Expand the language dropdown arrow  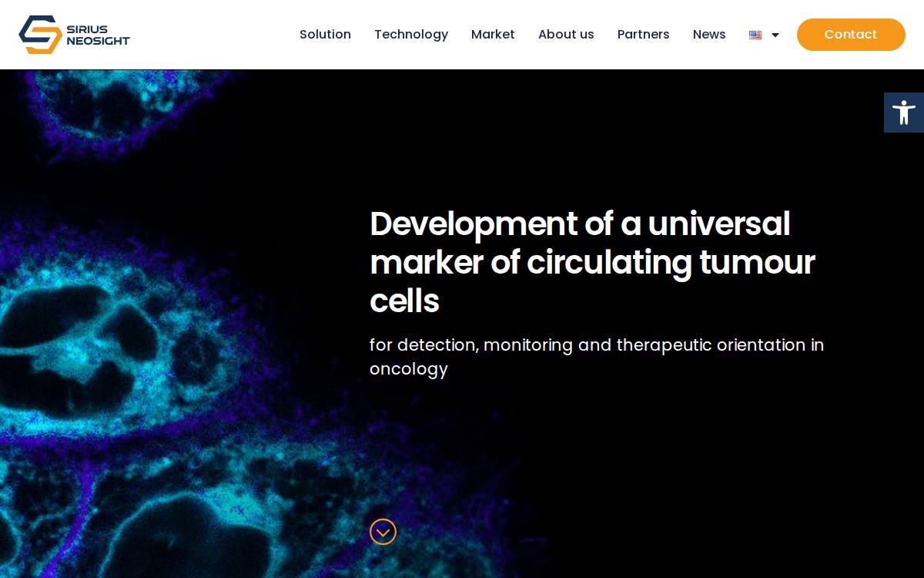coord(775,35)
